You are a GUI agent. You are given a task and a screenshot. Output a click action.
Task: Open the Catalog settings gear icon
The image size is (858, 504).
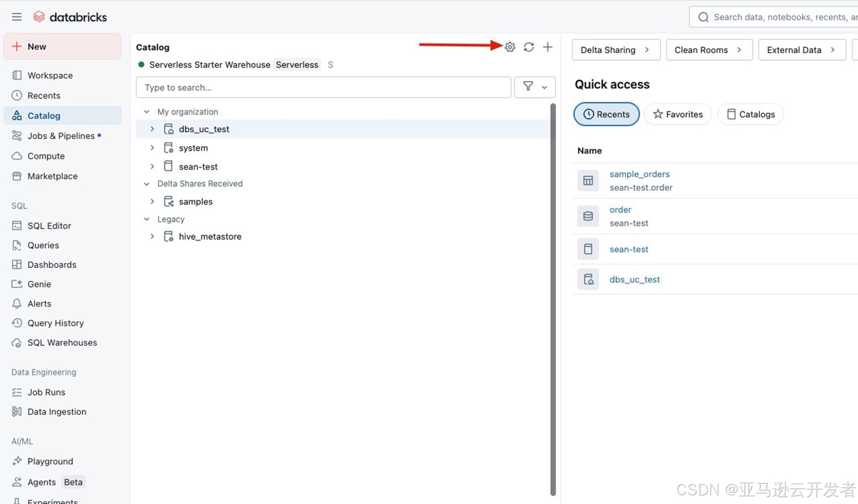tap(510, 47)
